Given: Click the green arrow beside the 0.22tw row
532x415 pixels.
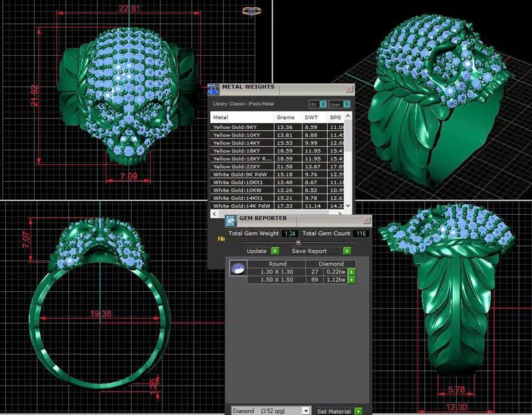Looking at the screenshot, I should click(x=352, y=271).
